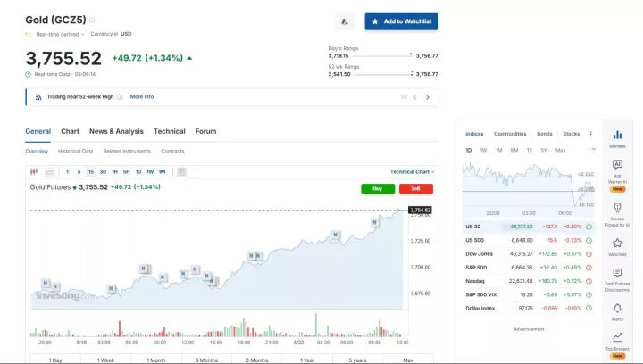Open the Dow Jones row

click(529, 254)
